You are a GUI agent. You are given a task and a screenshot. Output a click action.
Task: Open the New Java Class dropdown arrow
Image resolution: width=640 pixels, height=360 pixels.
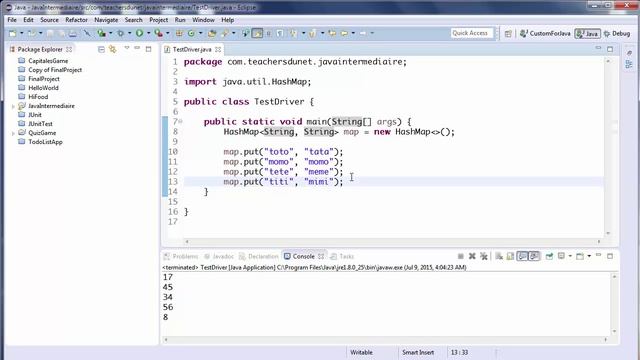pyautogui.click(x=200, y=33)
